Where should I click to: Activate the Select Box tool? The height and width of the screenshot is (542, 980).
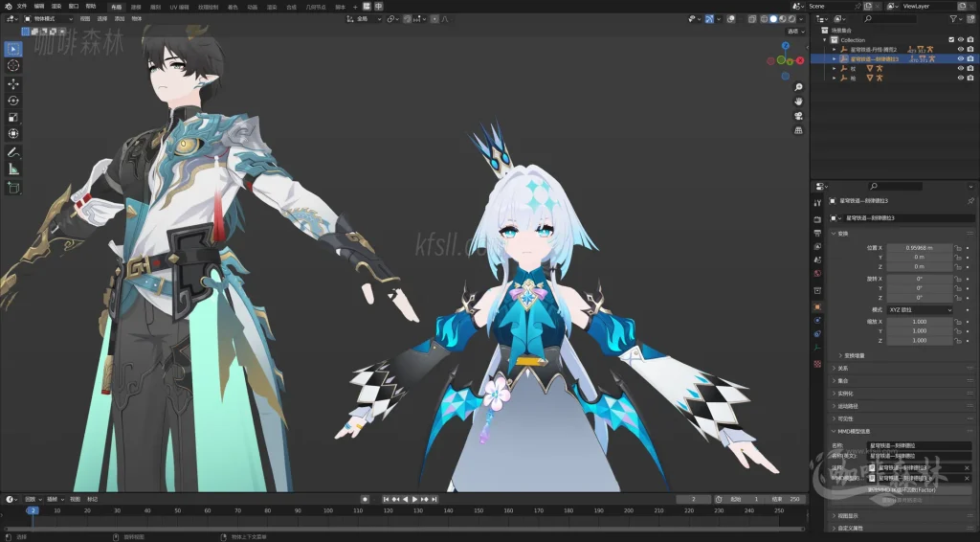(13, 49)
